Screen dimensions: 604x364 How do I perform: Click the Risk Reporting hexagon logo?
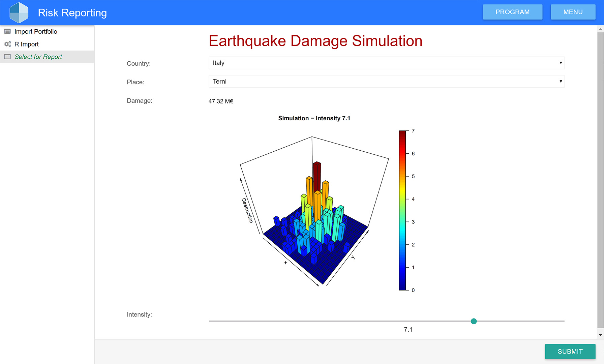(x=19, y=13)
